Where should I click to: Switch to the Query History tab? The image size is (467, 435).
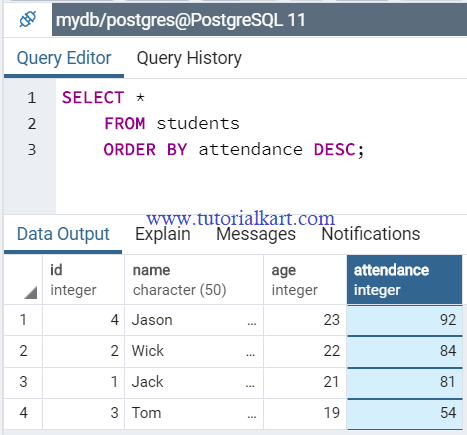pos(189,59)
